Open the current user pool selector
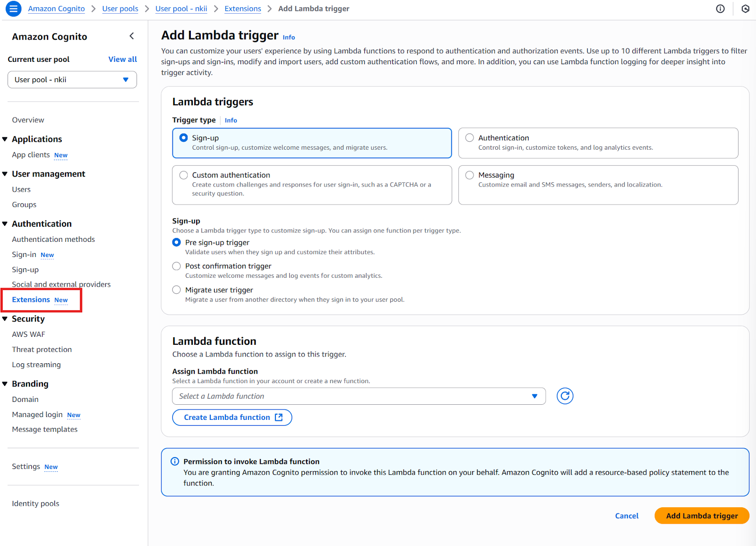This screenshot has width=756, height=546. (72, 79)
